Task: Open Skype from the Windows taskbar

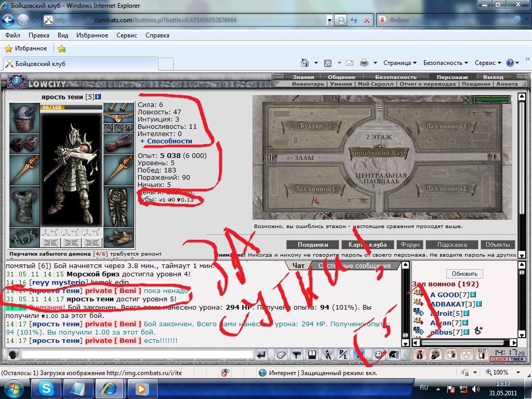Action: 46,388
